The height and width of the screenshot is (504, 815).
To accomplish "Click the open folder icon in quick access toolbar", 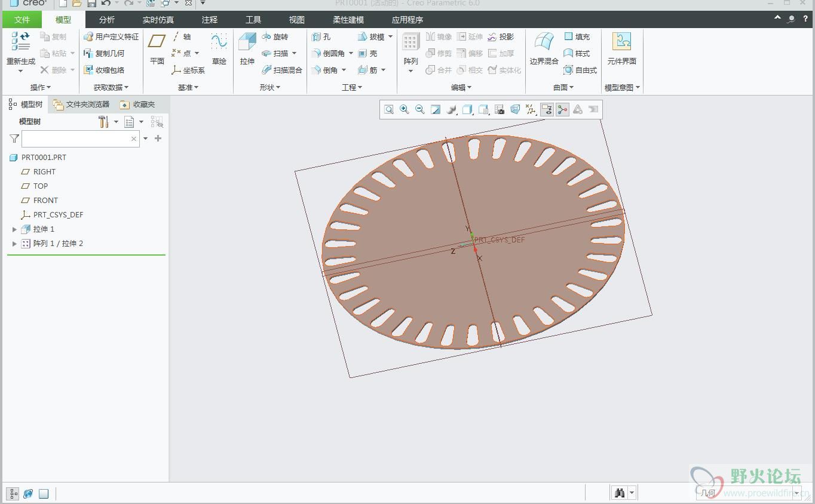I will coord(76,3).
